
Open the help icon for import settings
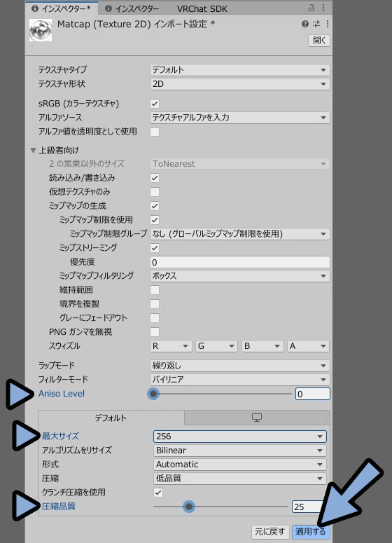click(304, 24)
